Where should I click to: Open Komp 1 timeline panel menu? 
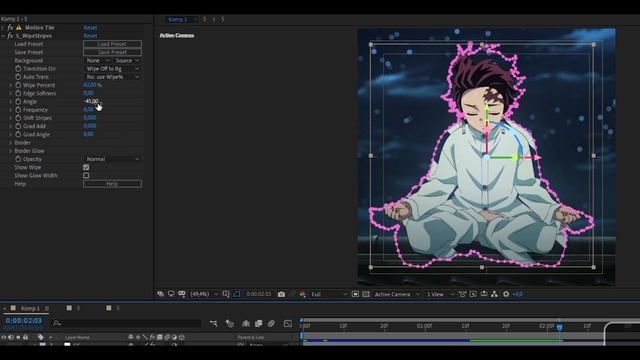(47, 308)
